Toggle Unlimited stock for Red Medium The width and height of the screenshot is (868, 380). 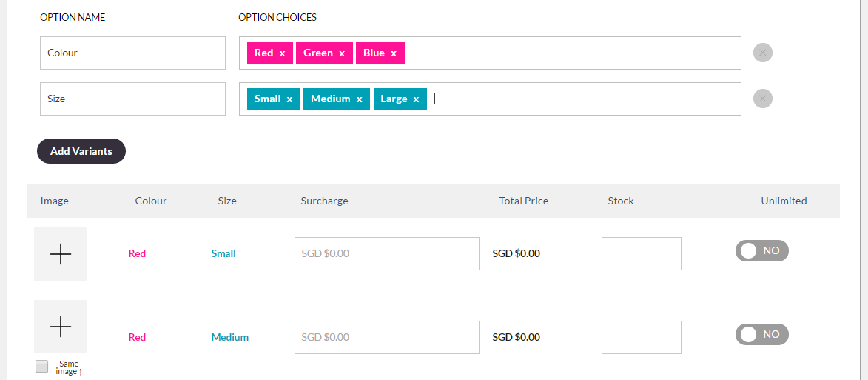click(x=762, y=335)
